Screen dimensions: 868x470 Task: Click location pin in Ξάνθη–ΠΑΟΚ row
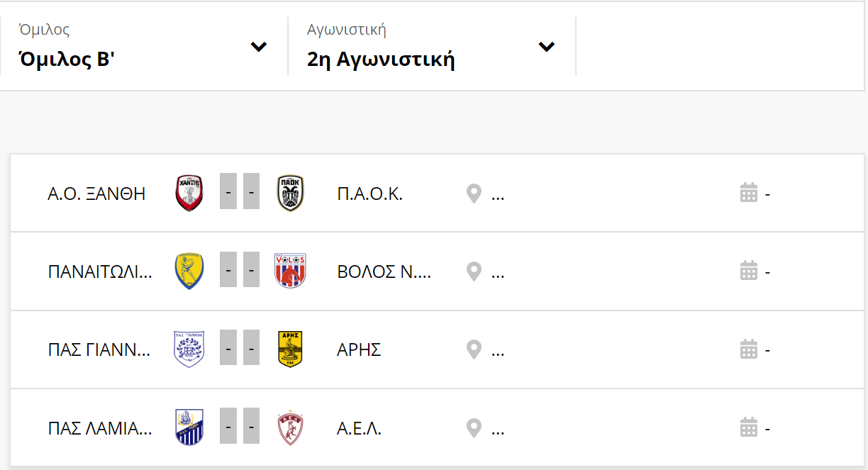pyautogui.click(x=474, y=194)
